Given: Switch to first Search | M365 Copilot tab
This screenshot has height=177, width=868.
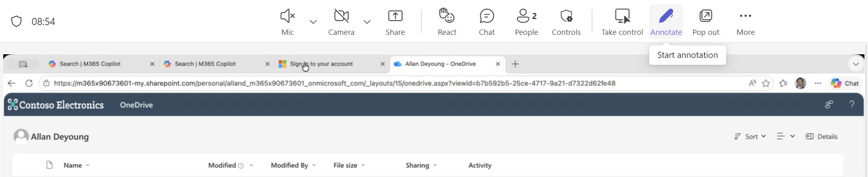Looking at the screenshot, I should tap(90, 64).
